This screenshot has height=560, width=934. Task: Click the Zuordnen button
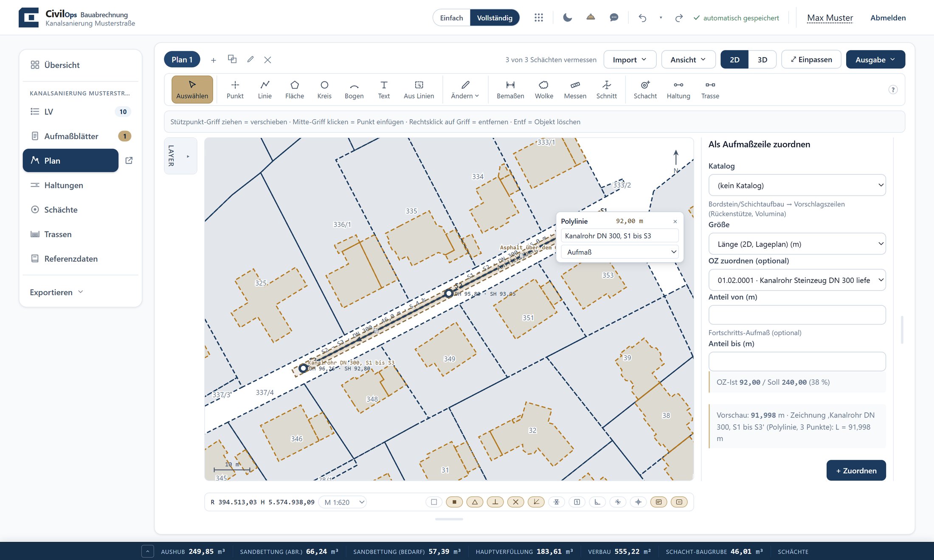click(x=856, y=470)
